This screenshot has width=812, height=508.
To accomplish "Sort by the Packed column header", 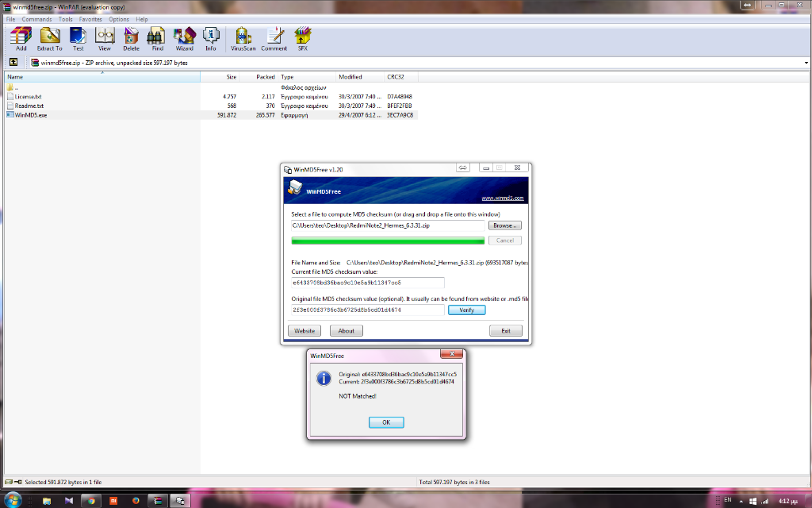I will click(x=259, y=77).
